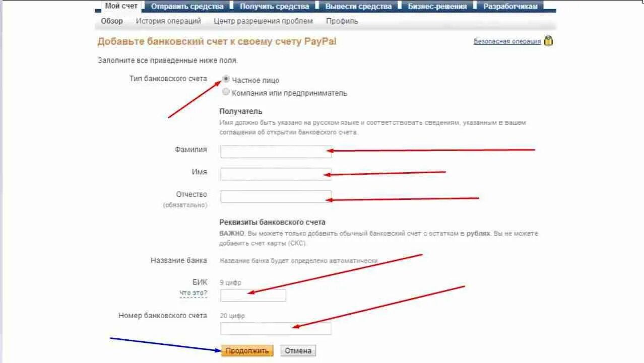Screen dimensions: 644x363
Task: Click the padlock secure operation icon
Action: [548, 41]
